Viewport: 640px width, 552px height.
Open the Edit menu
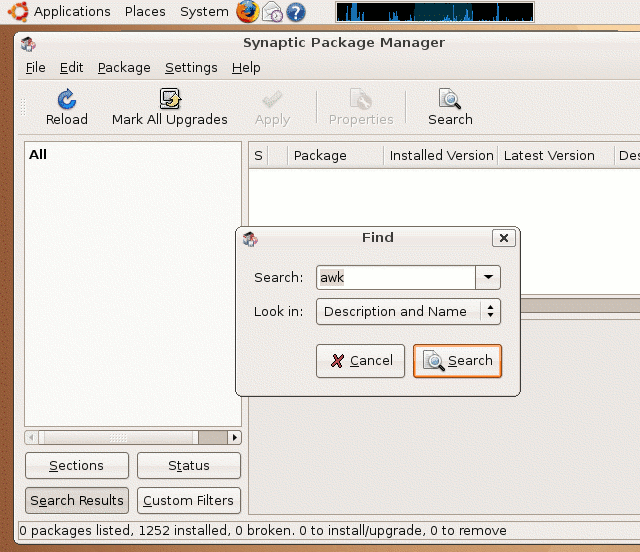coord(71,67)
